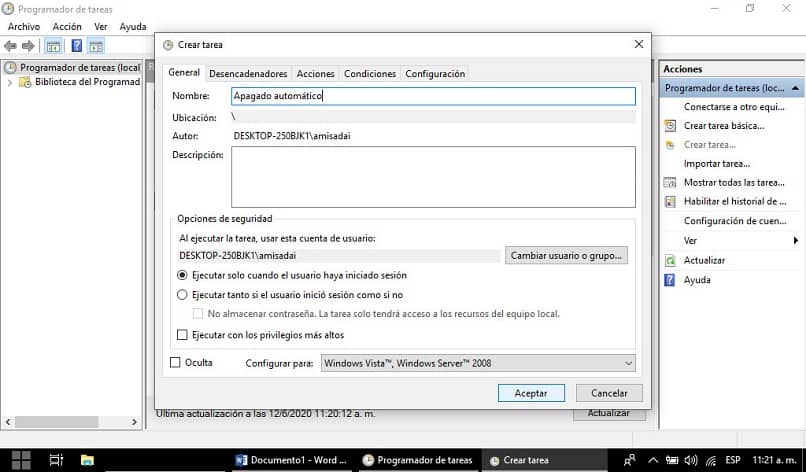806x472 pixels.
Task: Show hidden system tray icons
Action: click(653, 460)
